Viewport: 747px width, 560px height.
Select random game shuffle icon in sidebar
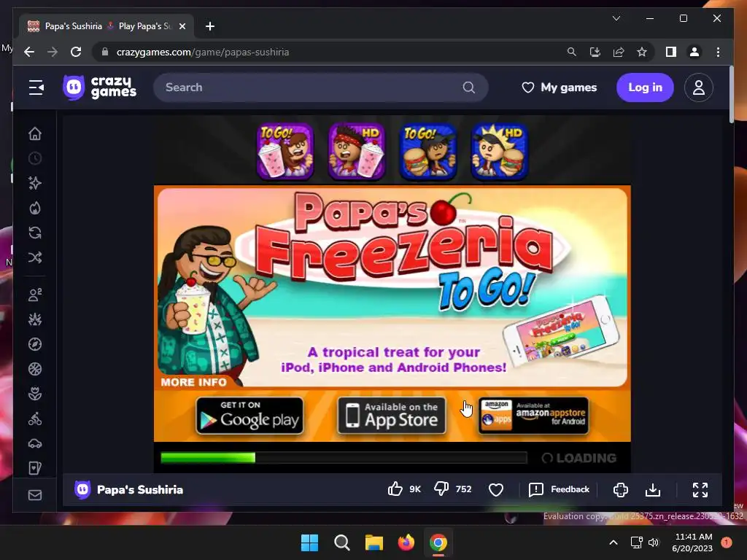(x=35, y=257)
